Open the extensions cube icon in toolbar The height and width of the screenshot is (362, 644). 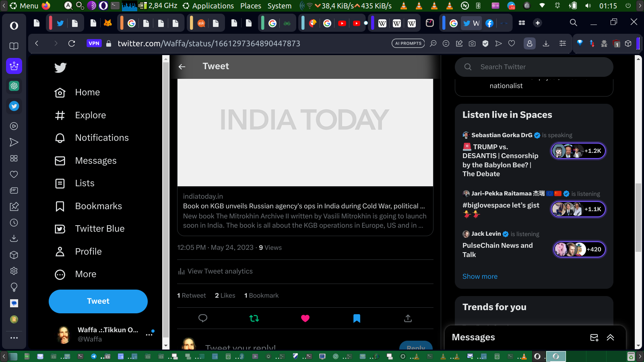point(628,43)
